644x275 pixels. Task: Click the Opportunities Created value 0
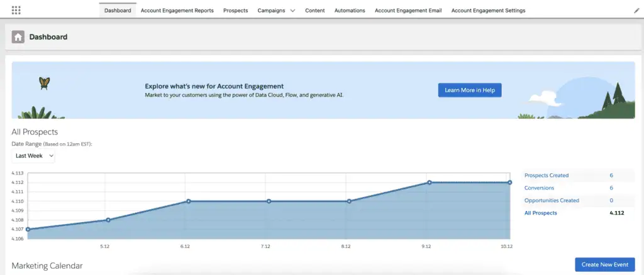coord(611,200)
